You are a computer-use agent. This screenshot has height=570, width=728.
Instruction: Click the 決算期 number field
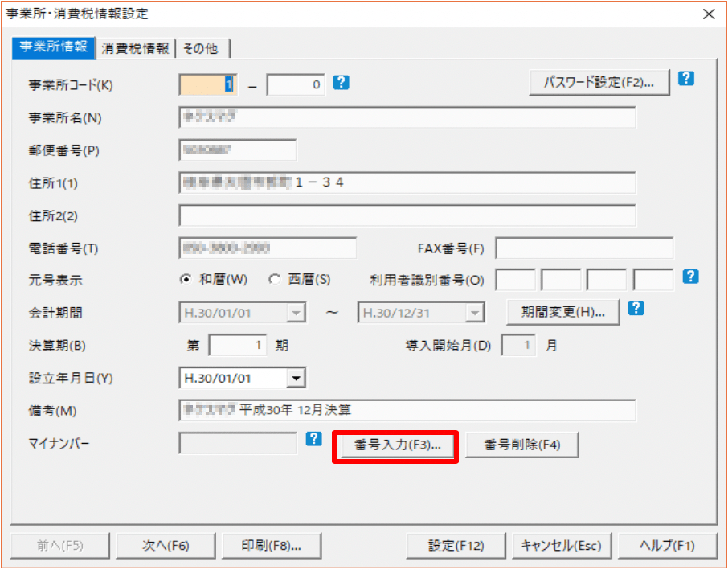[x=238, y=345]
